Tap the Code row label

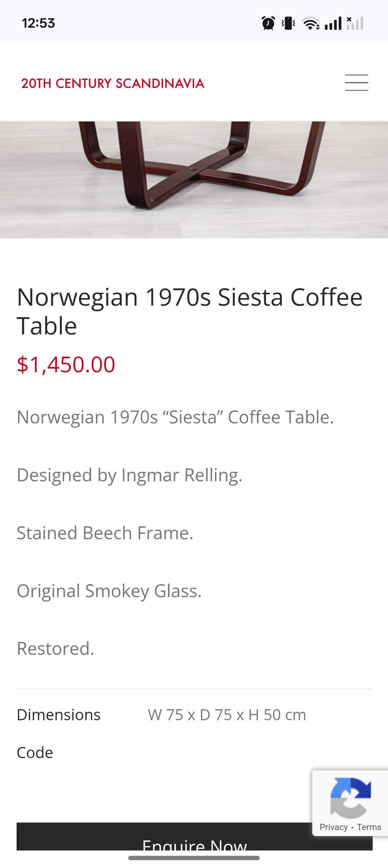pos(35,753)
